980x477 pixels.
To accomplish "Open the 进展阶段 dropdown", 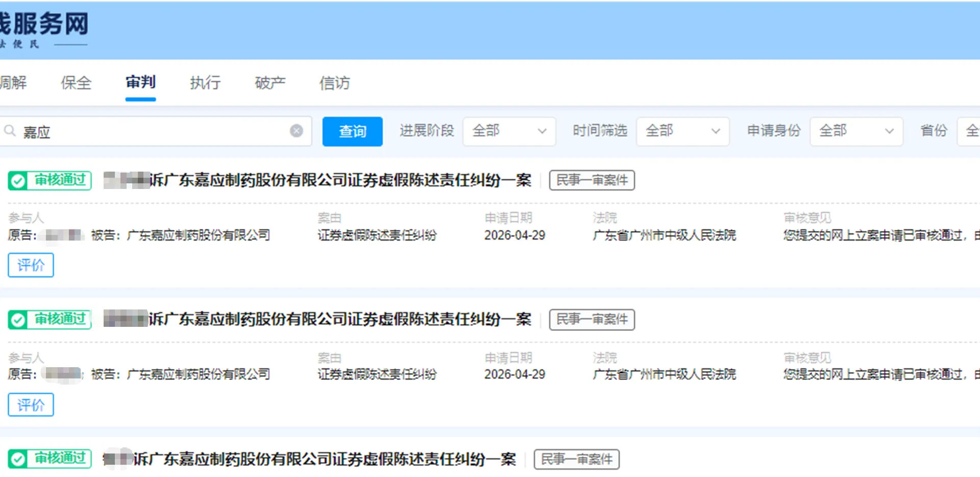I will (x=509, y=131).
